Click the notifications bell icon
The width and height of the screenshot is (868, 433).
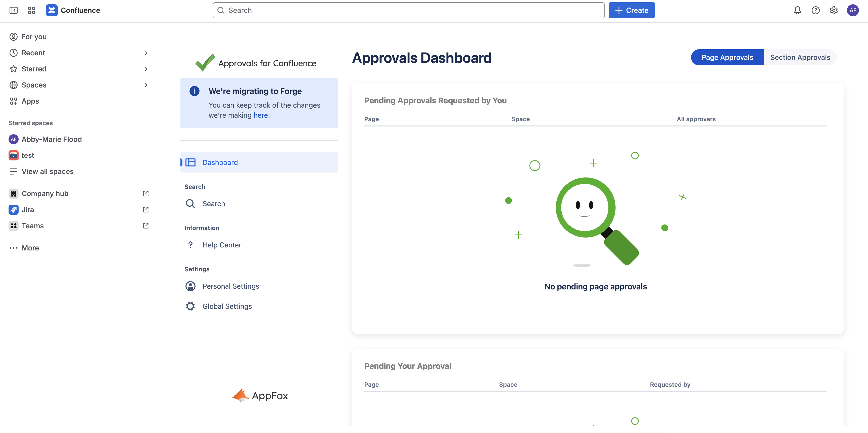[x=797, y=11]
